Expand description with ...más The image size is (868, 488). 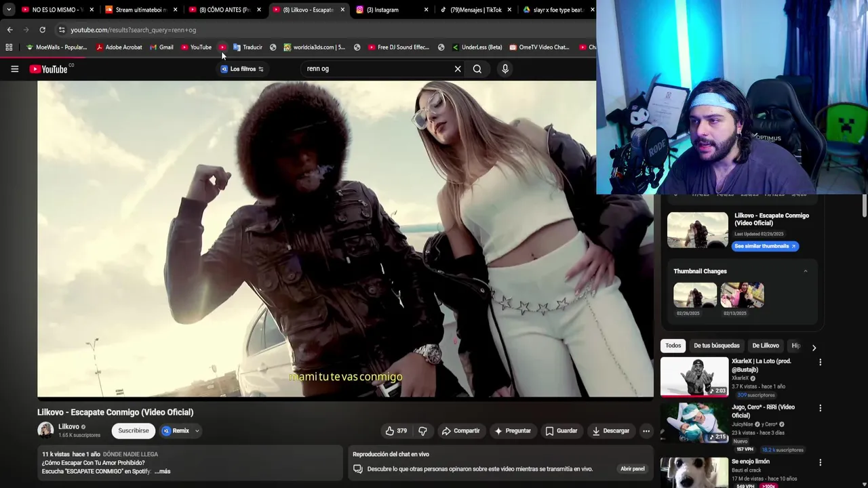click(x=162, y=472)
